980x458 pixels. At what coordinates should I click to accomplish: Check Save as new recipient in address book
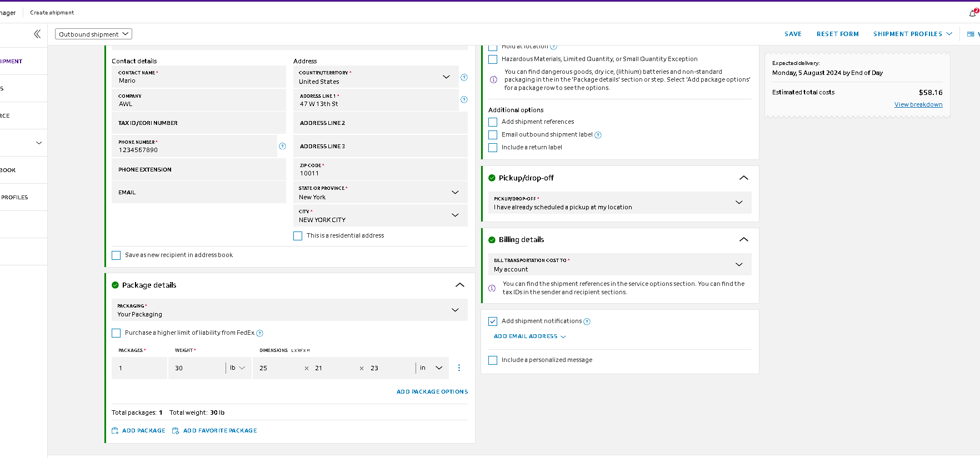coord(116,255)
